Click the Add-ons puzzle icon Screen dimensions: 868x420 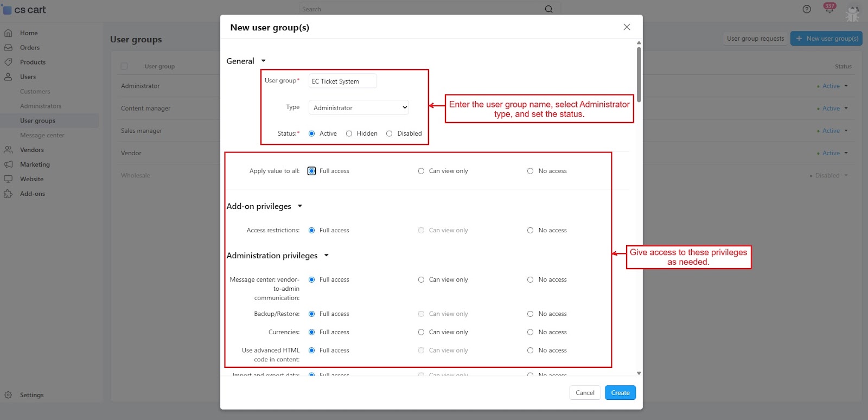8,194
